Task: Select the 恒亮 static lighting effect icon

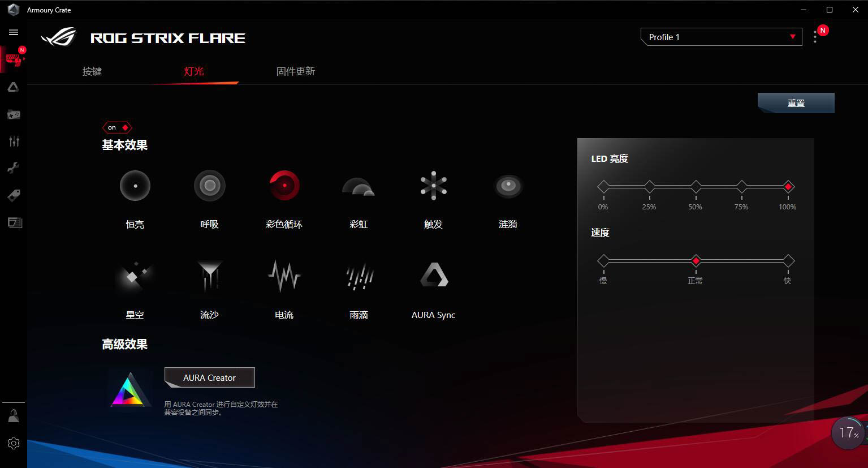Action: tap(135, 186)
